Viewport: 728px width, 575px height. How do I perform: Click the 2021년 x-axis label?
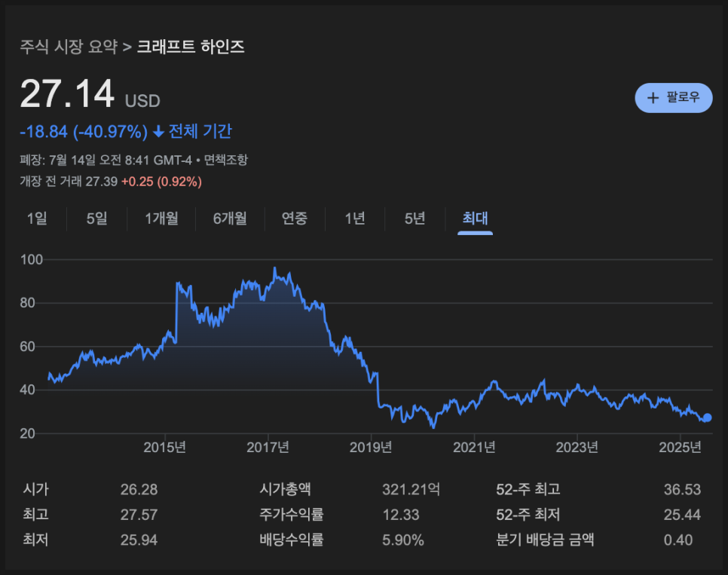click(x=474, y=448)
